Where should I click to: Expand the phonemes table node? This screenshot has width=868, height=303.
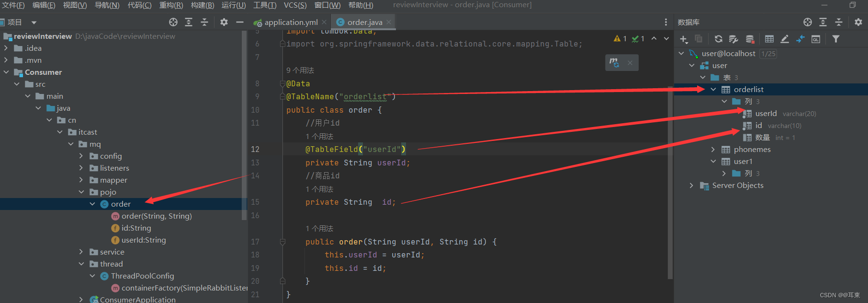[x=713, y=150]
